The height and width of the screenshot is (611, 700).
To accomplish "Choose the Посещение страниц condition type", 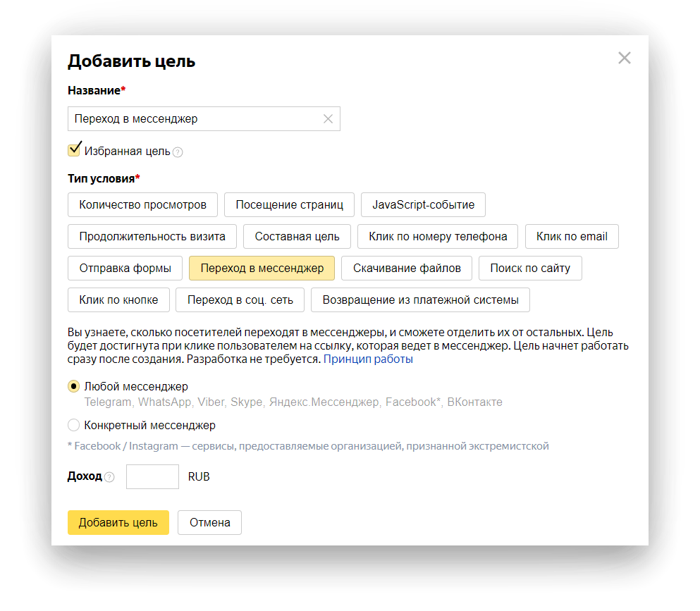I will [x=289, y=205].
